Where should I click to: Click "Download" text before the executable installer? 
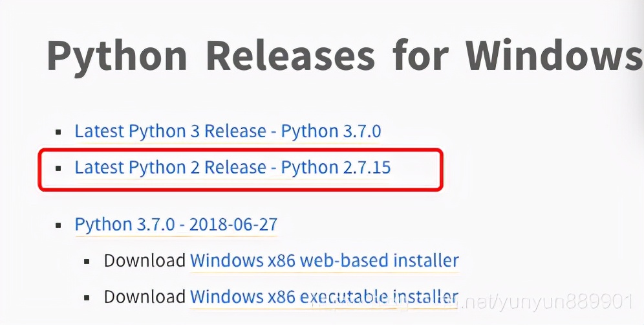(145, 297)
